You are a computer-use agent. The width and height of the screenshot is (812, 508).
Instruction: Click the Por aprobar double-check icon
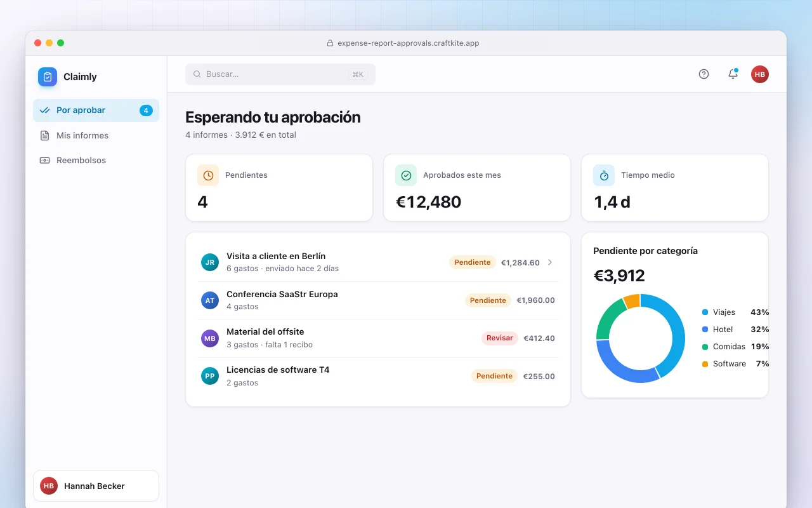pyautogui.click(x=44, y=110)
